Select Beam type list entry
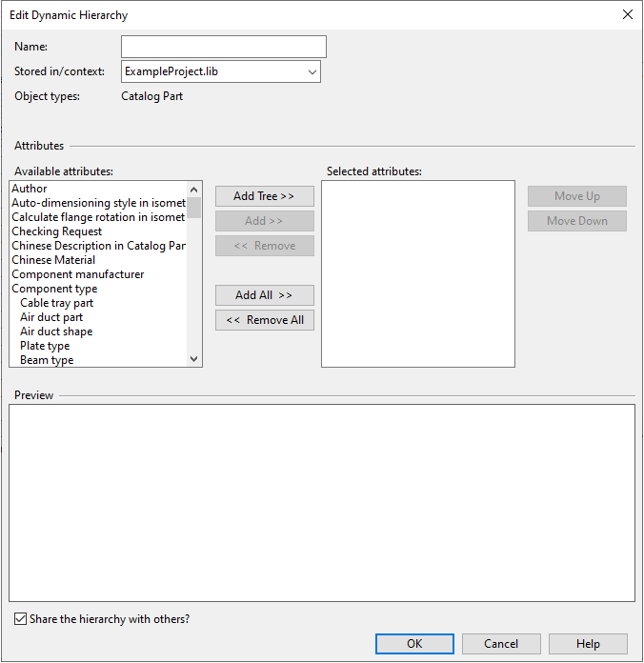The width and height of the screenshot is (644, 663). (x=47, y=360)
